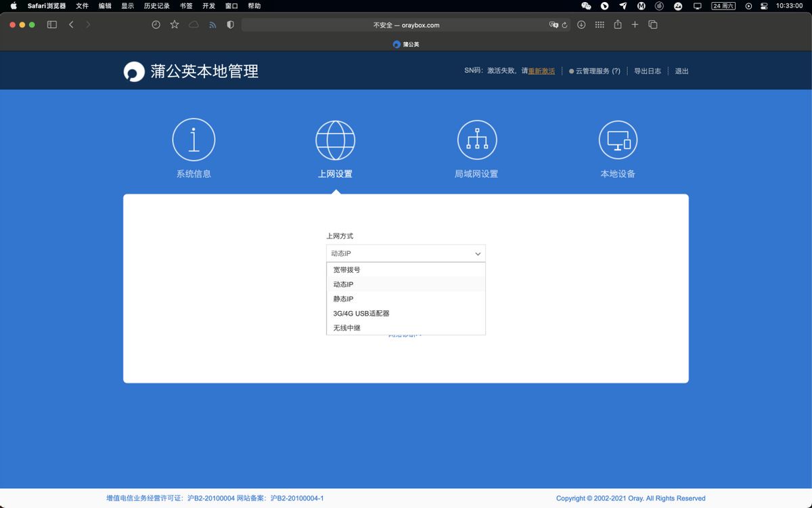
Task: Click the iCloud tabs cloud icon
Action: [194, 25]
